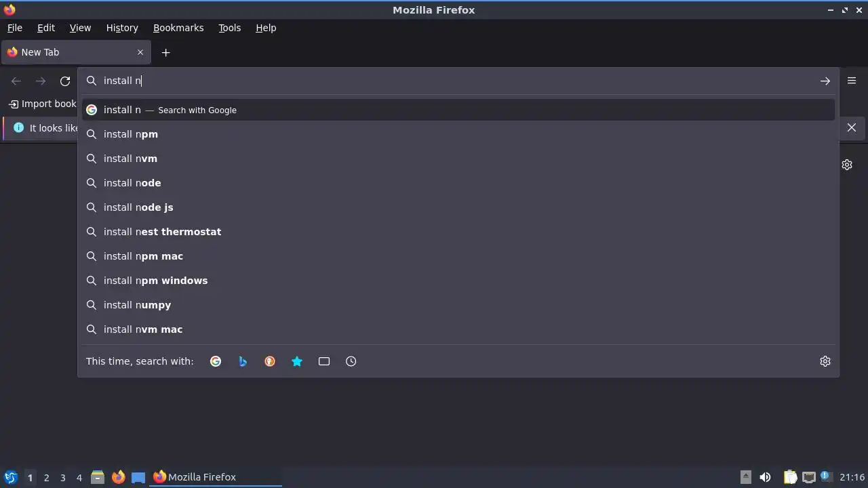This screenshot has width=868, height=488.
Task: Open search settings gear in dropdown
Action: [825, 361]
